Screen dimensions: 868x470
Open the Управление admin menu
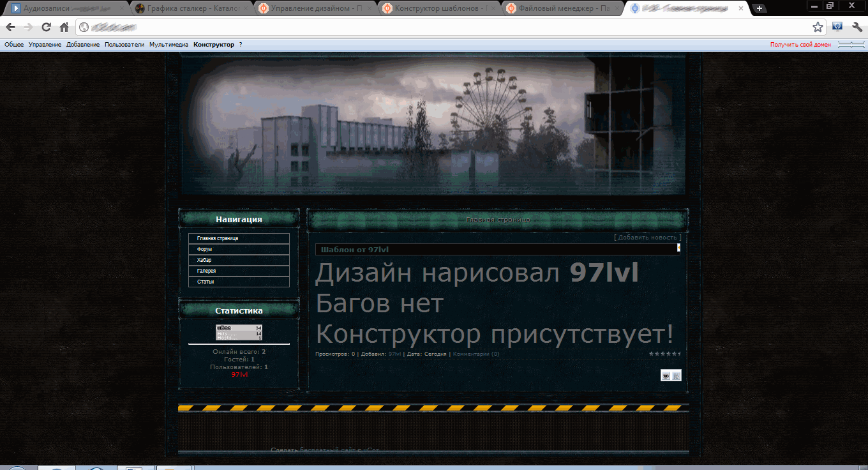45,45
